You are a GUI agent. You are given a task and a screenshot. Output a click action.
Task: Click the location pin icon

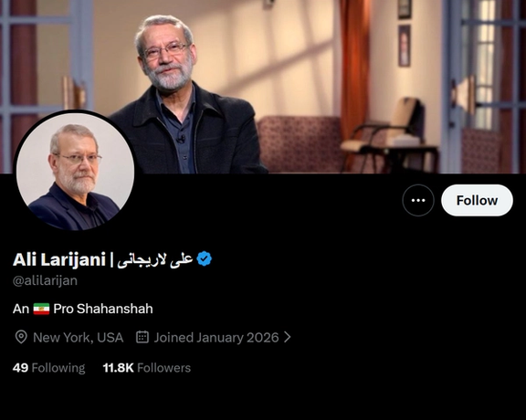pyautogui.click(x=21, y=337)
